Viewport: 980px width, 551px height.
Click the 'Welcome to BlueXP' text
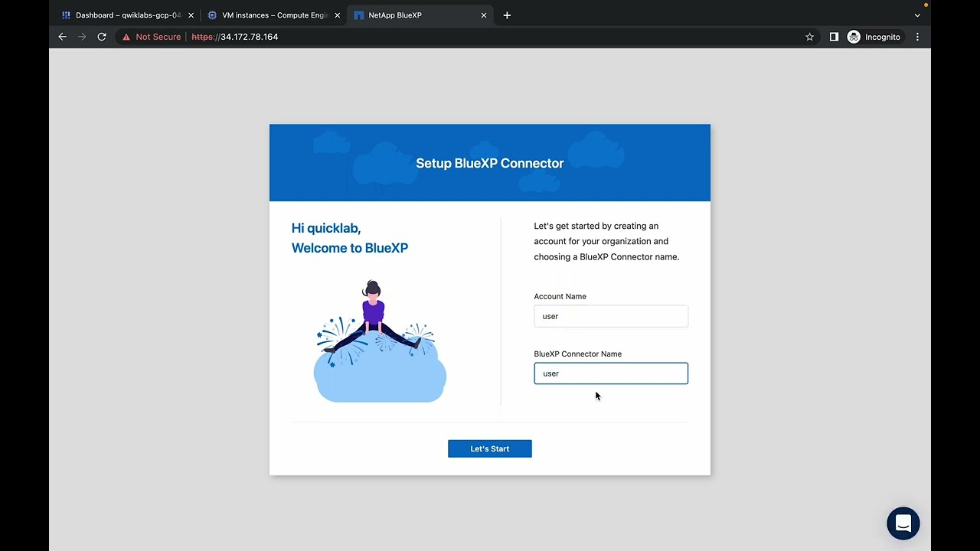click(350, 248)
